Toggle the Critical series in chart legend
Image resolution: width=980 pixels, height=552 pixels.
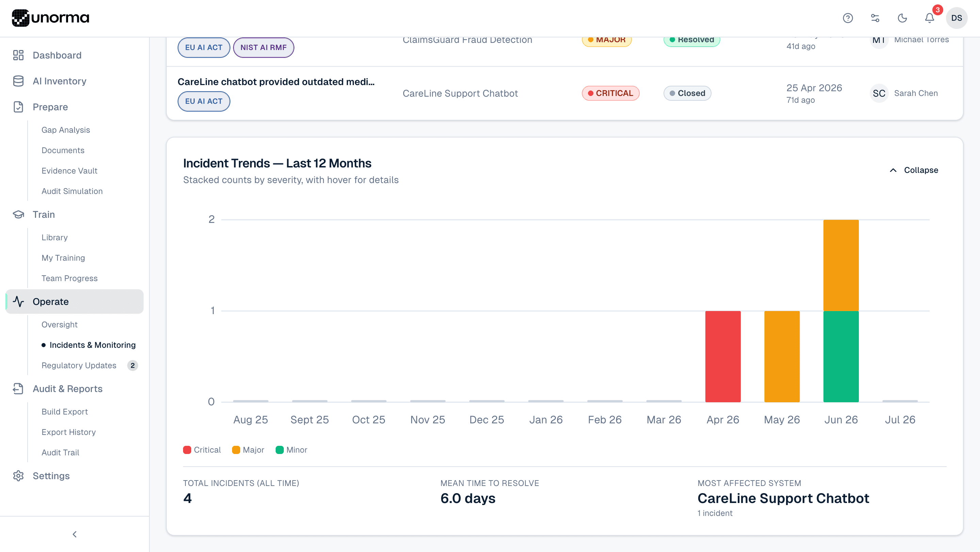[x=202, y=450]
